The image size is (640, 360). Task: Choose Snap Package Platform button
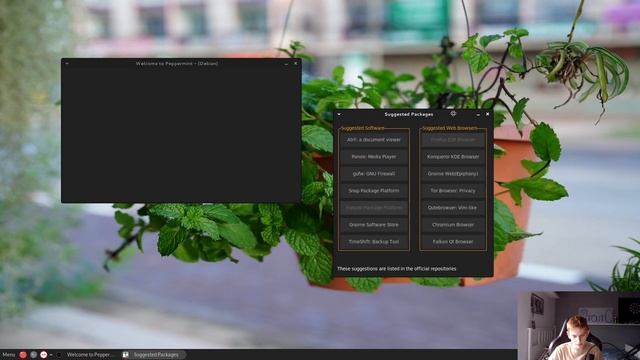pos(374,191)
